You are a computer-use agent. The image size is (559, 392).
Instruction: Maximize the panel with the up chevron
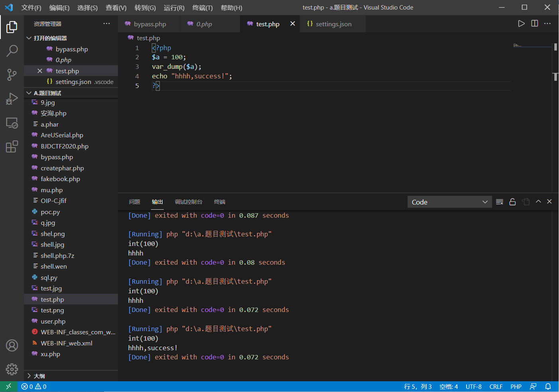[538, 201]
